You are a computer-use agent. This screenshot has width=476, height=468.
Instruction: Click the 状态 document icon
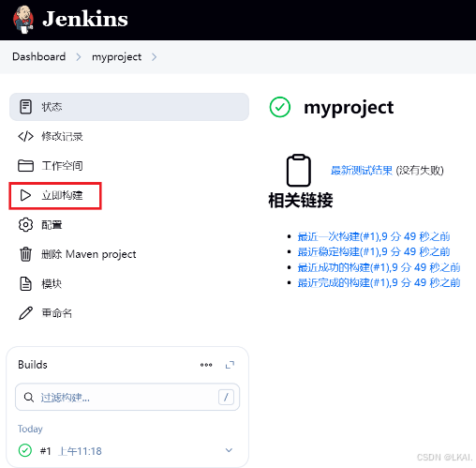click(25, 107)
